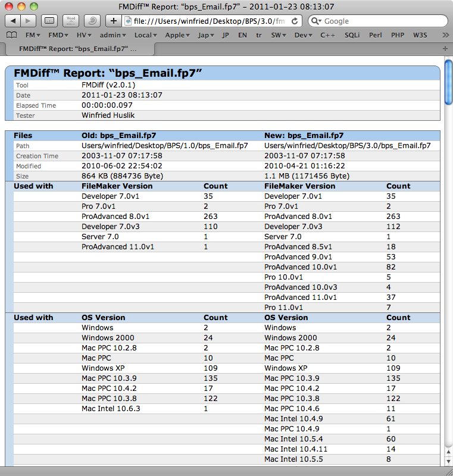Open the PHP bookmark
This screenshot has width=453, height=476.
(x=398, y=35)
